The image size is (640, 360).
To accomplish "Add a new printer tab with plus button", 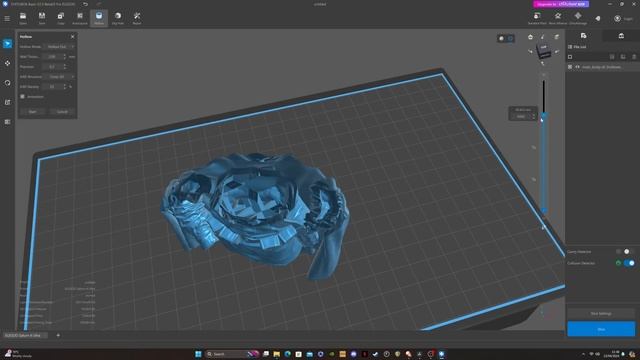I will tap(58, 335).
